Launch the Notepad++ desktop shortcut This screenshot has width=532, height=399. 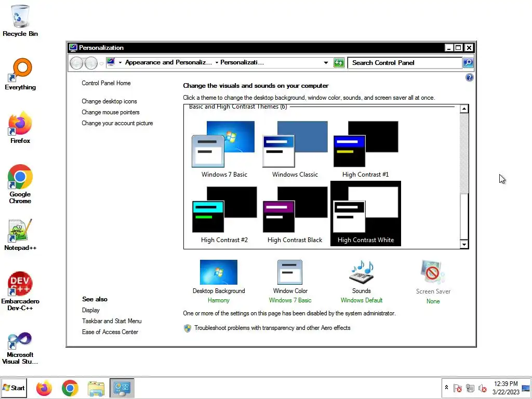click(20, 235)
